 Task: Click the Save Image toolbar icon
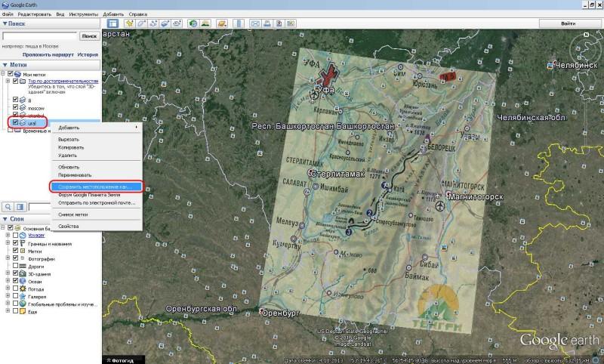click(279, 23)
